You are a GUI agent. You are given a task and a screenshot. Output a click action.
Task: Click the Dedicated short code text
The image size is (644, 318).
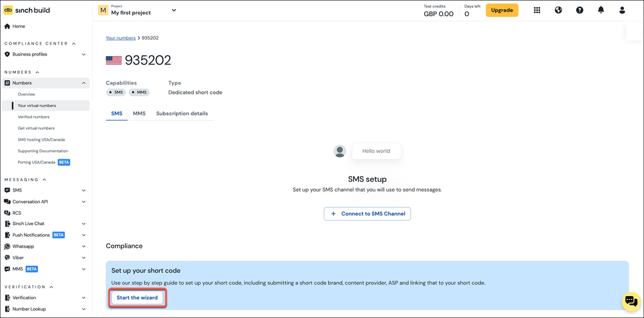pos(195,92)
